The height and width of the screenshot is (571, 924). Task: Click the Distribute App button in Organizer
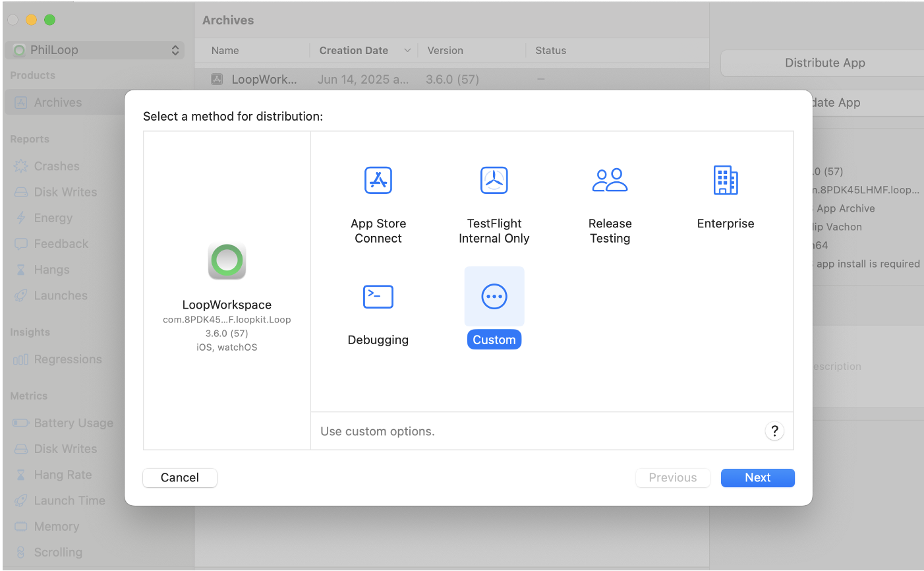tap(824, 63)
